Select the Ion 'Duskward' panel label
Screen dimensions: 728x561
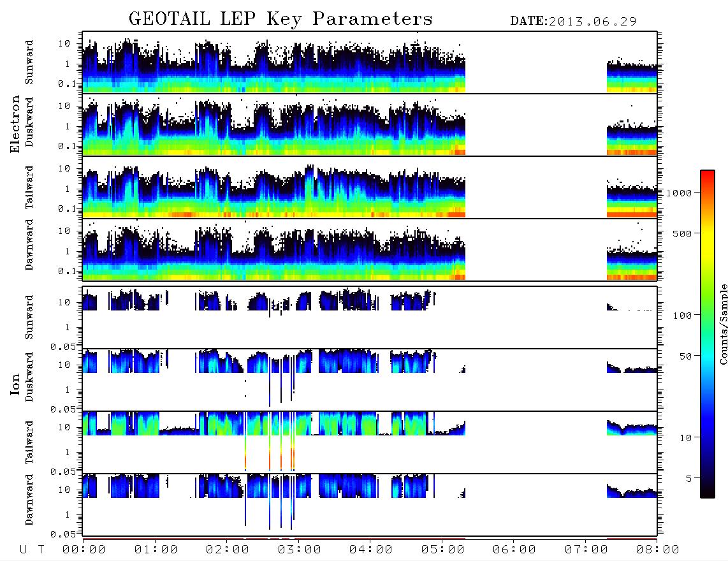(29, 377)
